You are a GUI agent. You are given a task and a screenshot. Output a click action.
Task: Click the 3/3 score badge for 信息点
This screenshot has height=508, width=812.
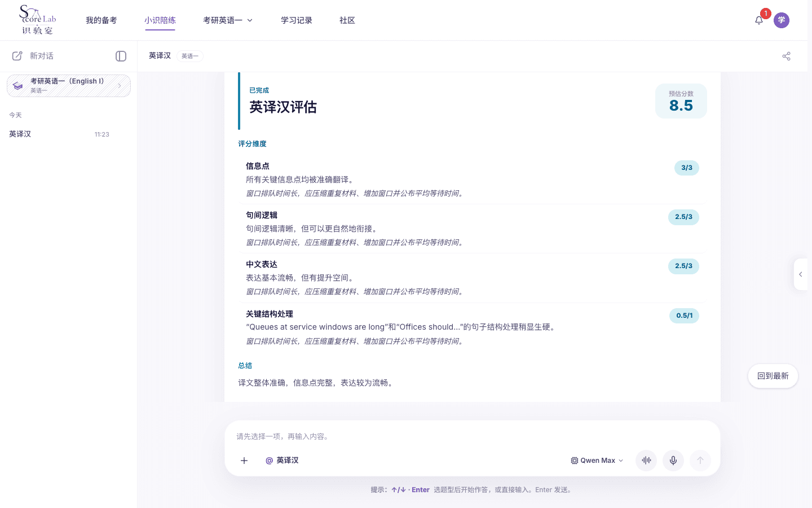[687, 168]
